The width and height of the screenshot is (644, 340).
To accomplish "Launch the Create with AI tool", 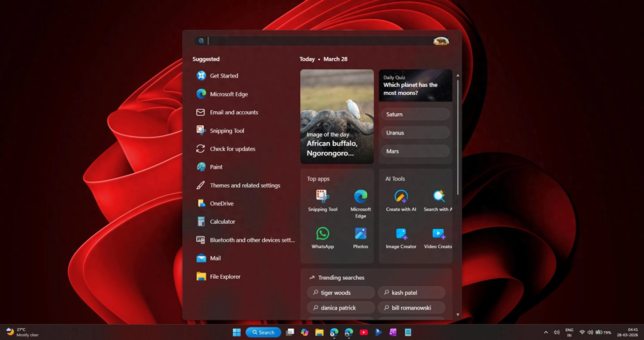I will pyautogui.click(x=401, y=200).
